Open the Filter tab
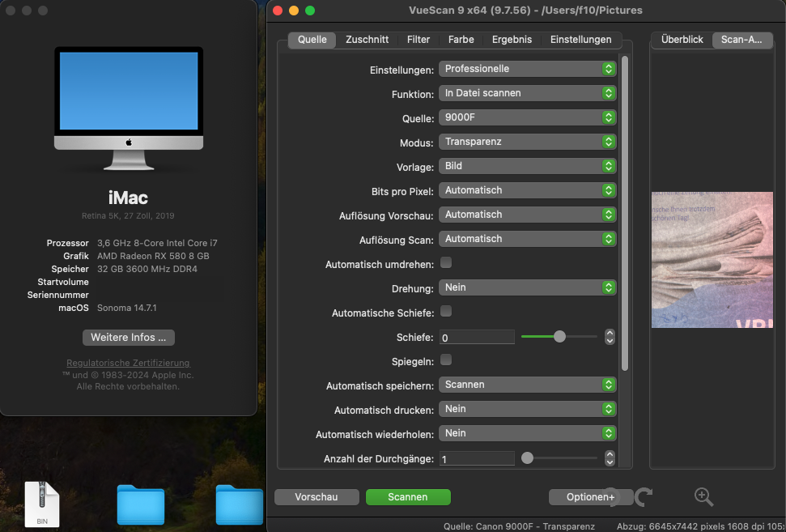The height and width of the screenshot is (532, 786). (x=418, y=40)
